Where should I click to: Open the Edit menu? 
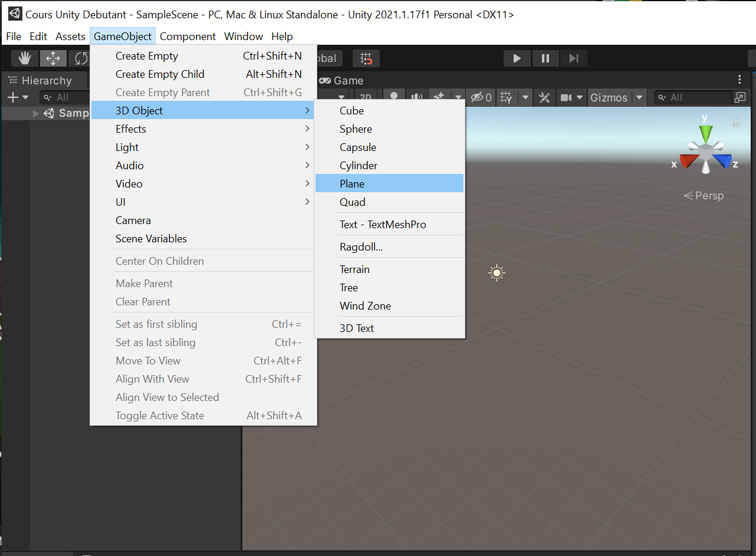point(38,37)
